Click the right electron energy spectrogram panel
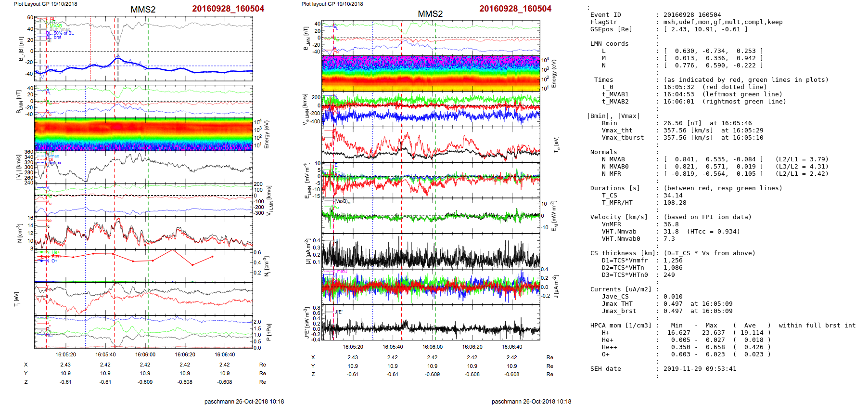The height and width of the screenshot is (405, 868). pyautogui.click(x=431, y=74)
